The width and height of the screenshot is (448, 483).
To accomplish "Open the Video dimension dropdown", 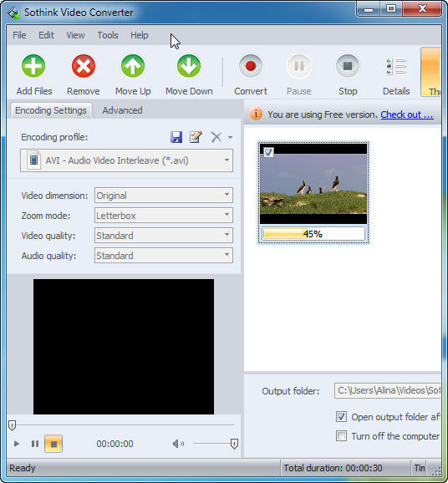I will 164,195.
